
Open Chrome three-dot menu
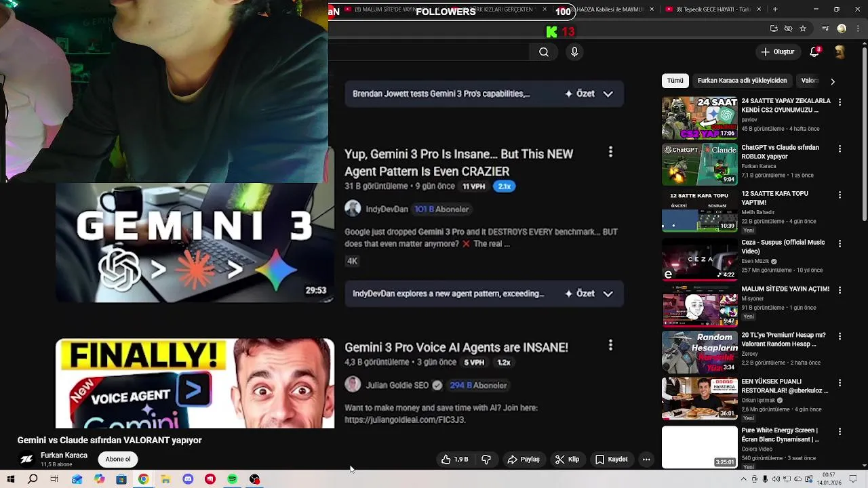point(857,28)
